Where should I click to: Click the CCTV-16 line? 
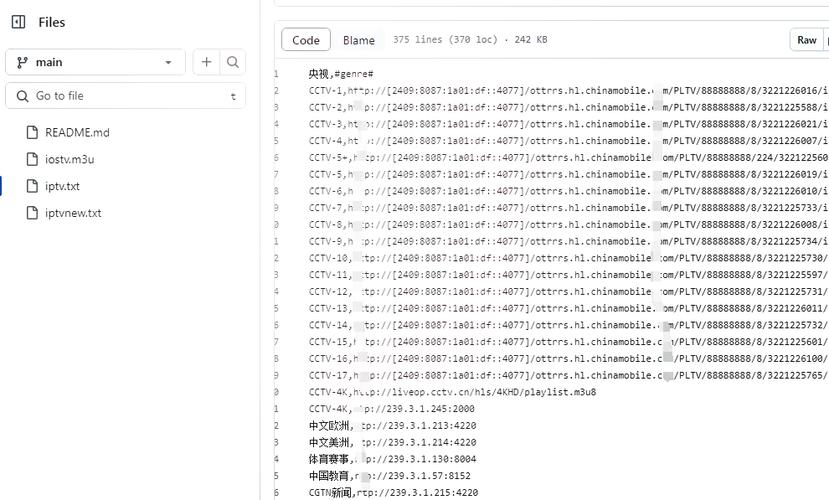[x=569, y=359]
